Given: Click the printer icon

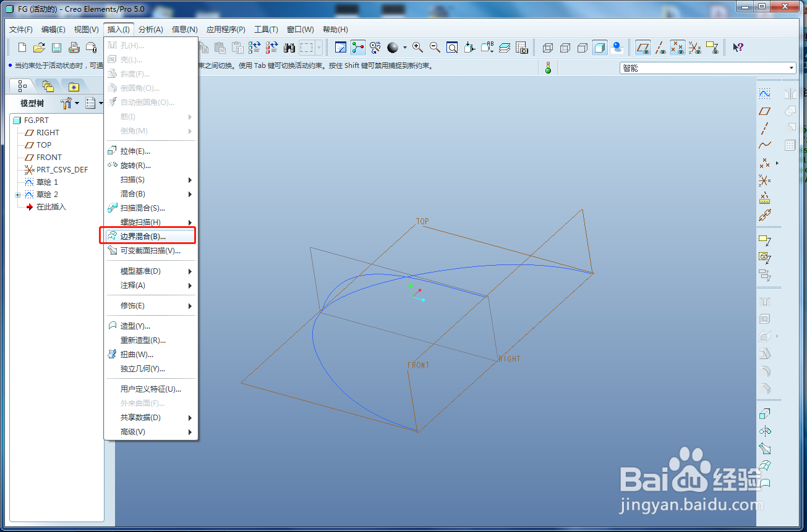Looking at the screenshot, I should tap(74, 48).
